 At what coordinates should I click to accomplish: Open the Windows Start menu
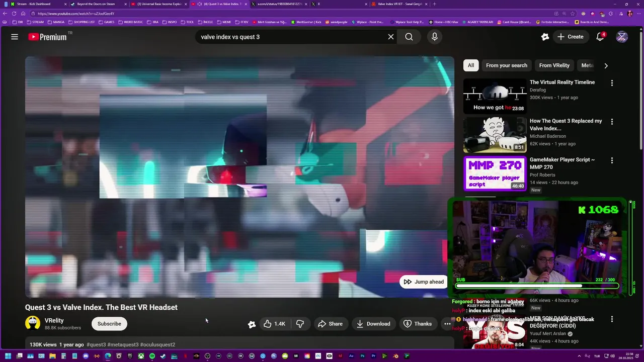point(8,356)
